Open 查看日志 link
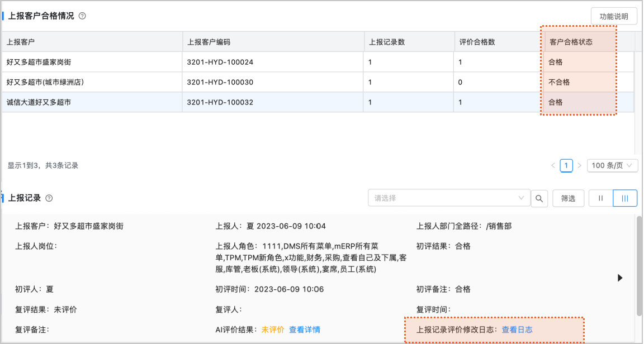Viewport: 644px width, 344px height. point(517,329)
